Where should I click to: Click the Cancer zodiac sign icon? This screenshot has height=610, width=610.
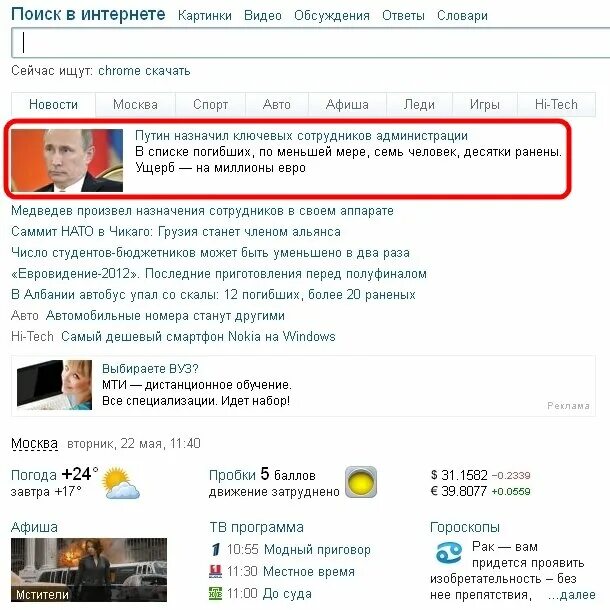[449, 553]
